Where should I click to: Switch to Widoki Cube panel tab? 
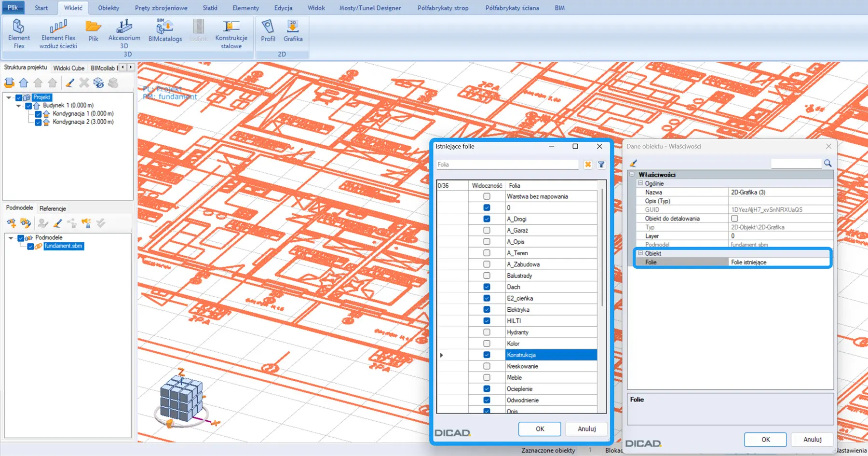tap(68, 68)
